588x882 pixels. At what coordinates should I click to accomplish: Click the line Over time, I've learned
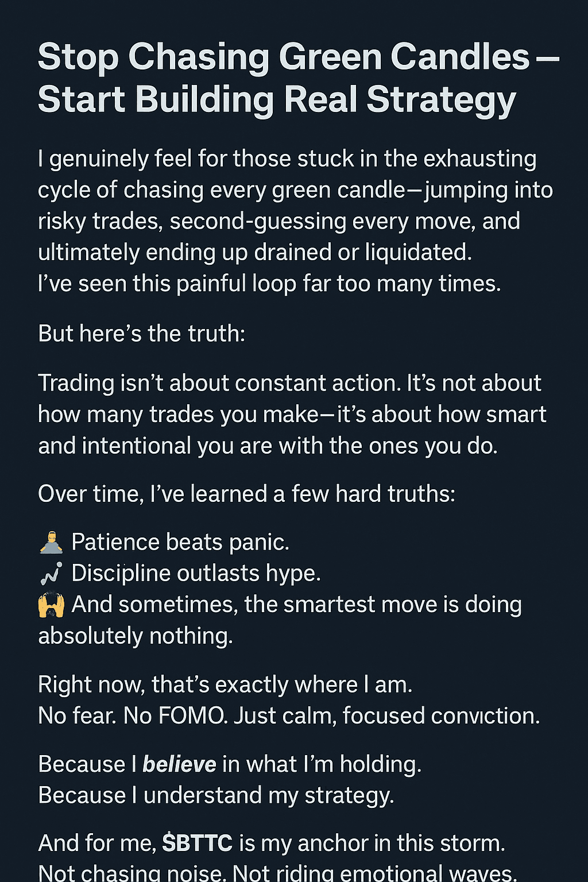click(246, 494)
